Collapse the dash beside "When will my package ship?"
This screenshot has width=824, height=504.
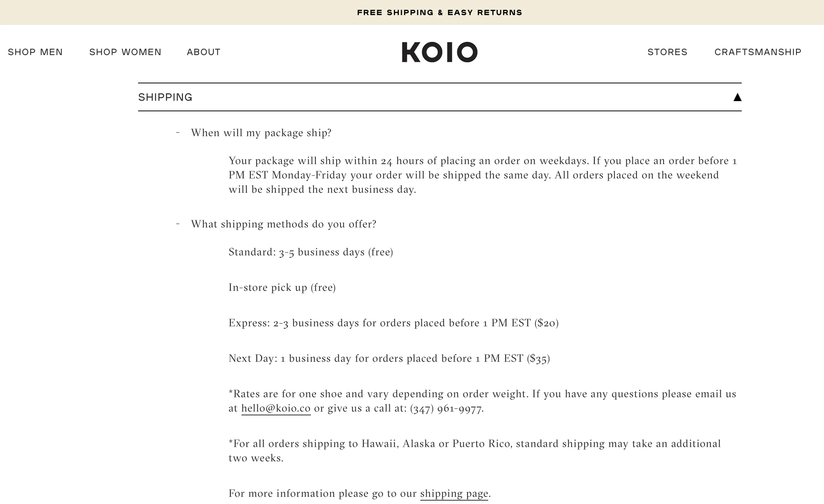click(178, 132)
